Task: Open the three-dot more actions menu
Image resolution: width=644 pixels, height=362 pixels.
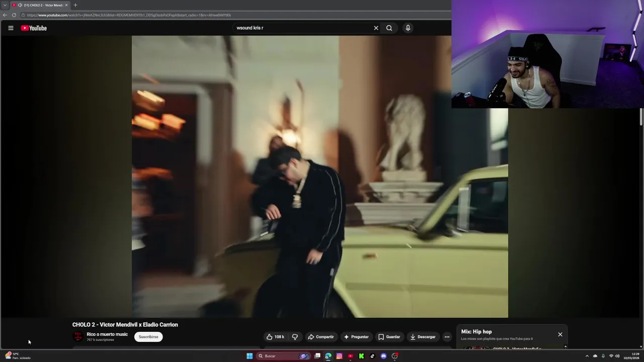Action: pyautogui.click(x=447, y=337)
